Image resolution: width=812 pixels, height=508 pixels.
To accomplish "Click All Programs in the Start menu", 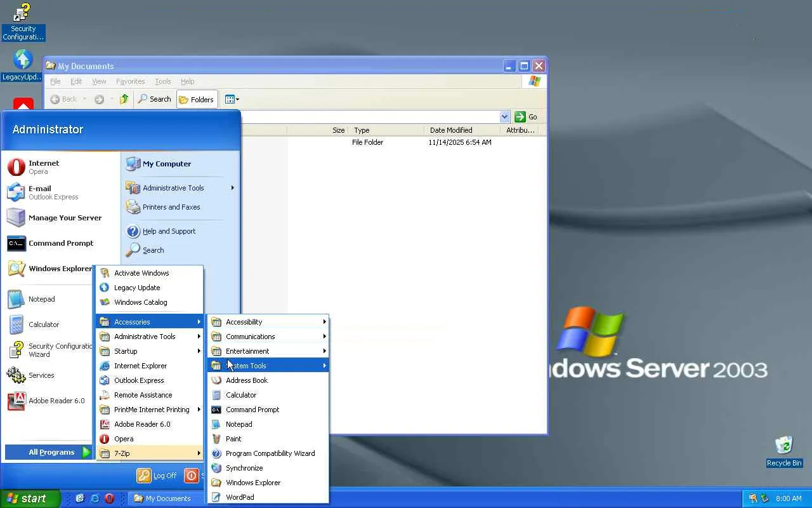I will [49, 452].
